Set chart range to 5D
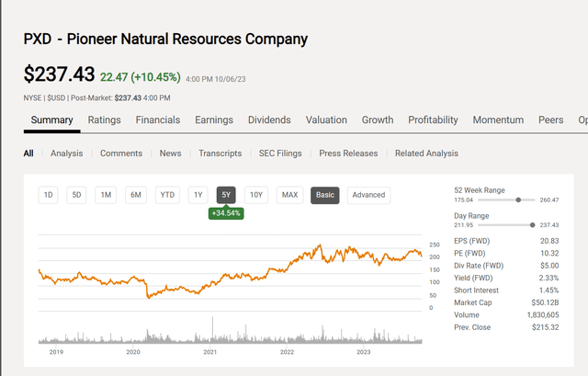Viewport: 588px width, 376px height. [x=76, y=195]
